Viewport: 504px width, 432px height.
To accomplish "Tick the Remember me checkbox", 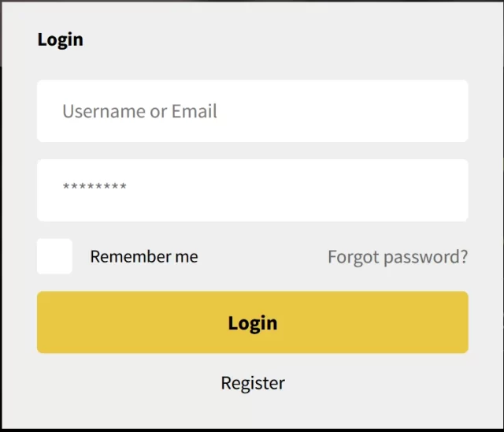I will (54, 257).
